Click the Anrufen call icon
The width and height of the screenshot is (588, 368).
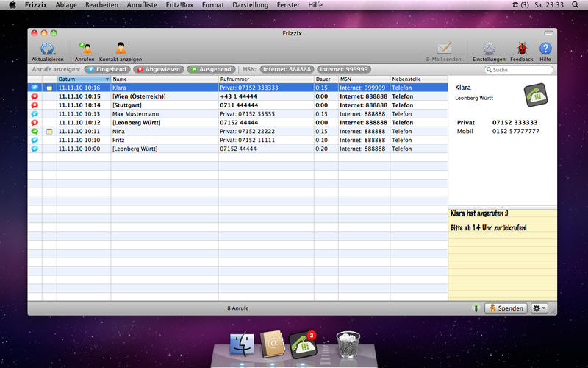[85, 49]
